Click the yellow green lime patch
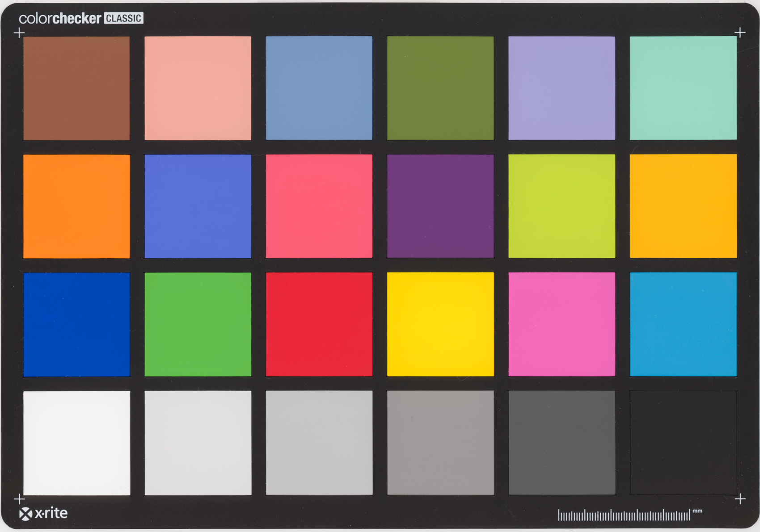The width and height of the screenshot is (760, 532). coord(562,206)
